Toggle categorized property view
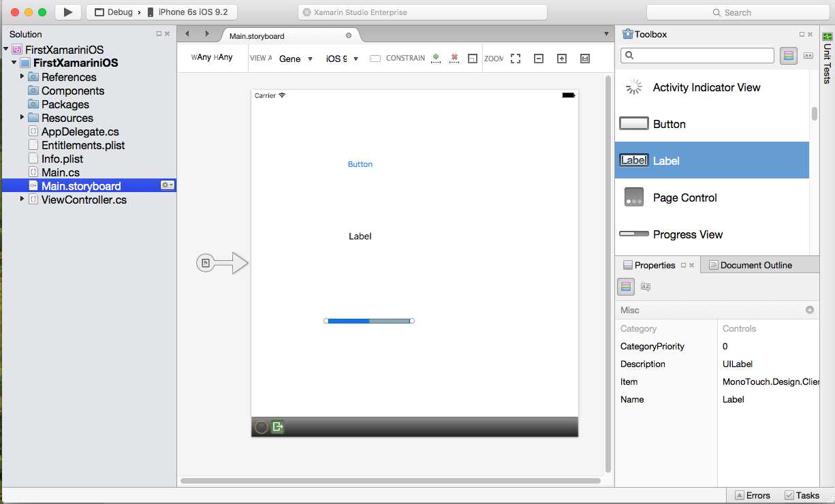The height and width of the screenshot is (504, 835). (x=626, y=287)
